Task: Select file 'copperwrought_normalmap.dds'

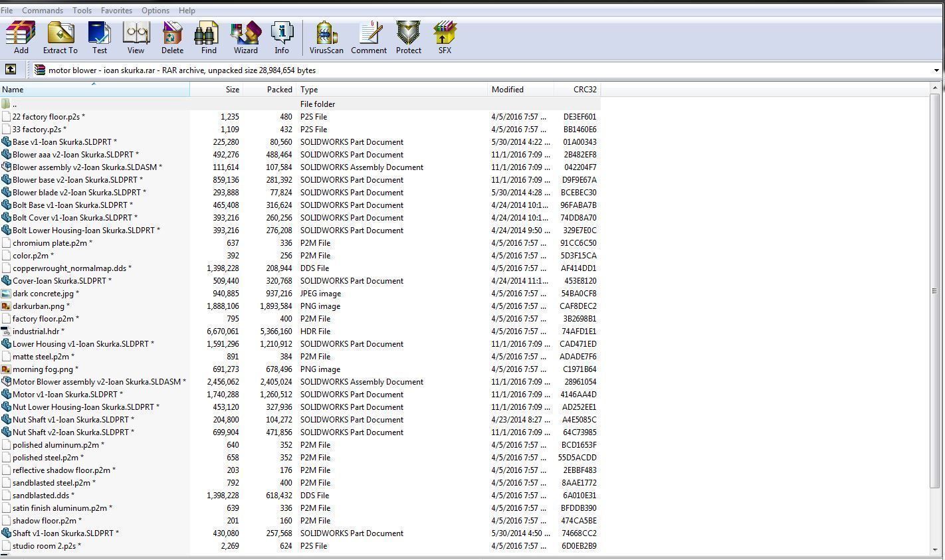Action: [x=72, y=268]
